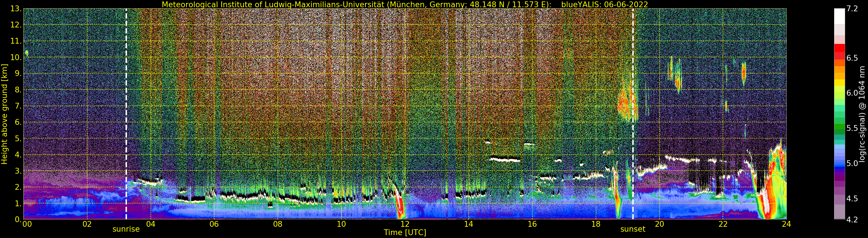This screenshot has height=238, width=868.
Task: Click the colorbar tick value 7.2
Action: click(x=852, y=9)
